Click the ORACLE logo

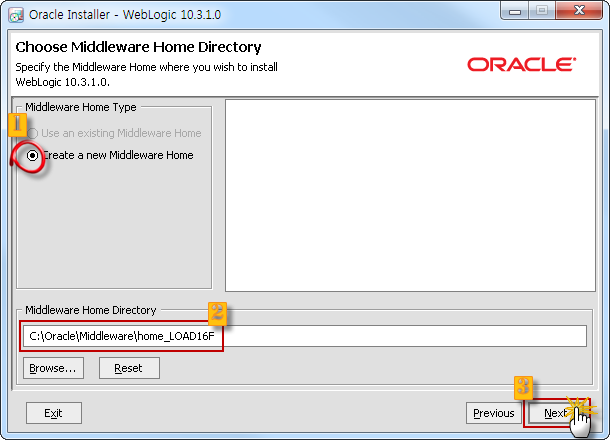522,65
